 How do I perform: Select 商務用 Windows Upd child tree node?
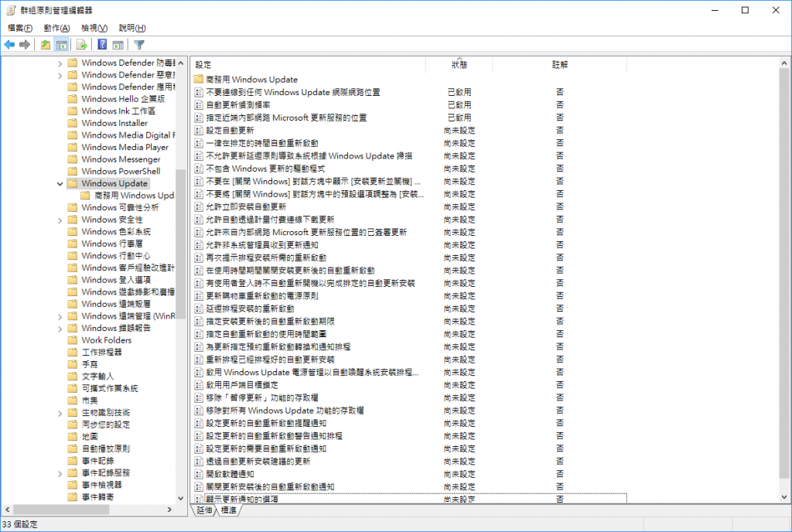point(135,196)
